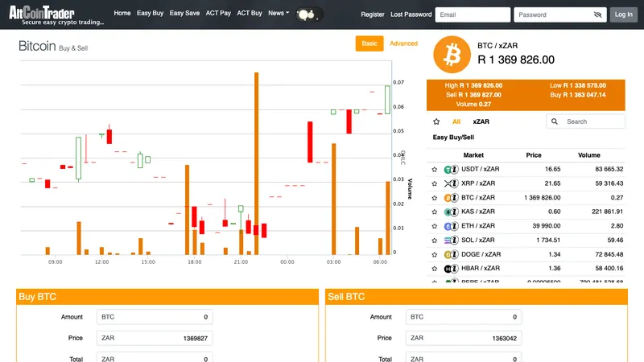The image size is (644, 362).
Task: Click the Buy BTC Price field
Action: point(155,338)
